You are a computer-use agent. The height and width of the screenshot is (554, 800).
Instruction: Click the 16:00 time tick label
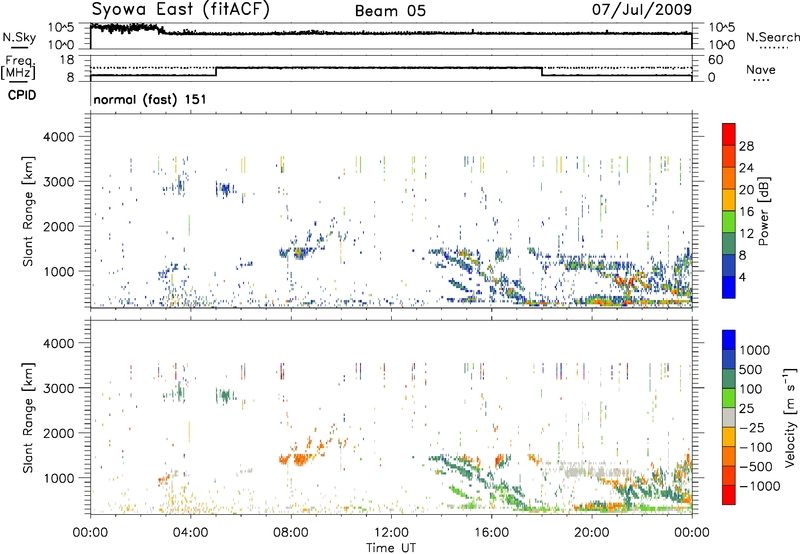coord(491,532)
